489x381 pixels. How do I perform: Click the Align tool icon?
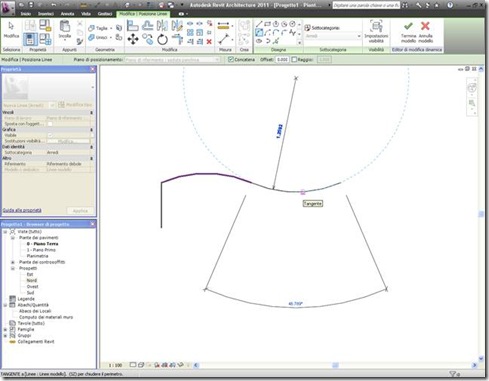coord(133,26)
